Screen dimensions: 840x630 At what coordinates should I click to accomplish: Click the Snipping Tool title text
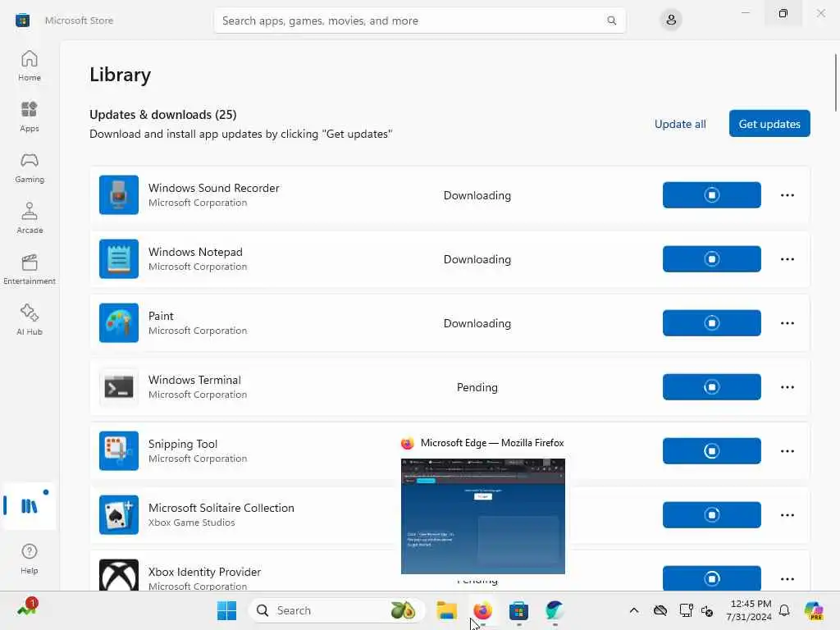pyautogui.click(x=183, y=444)
